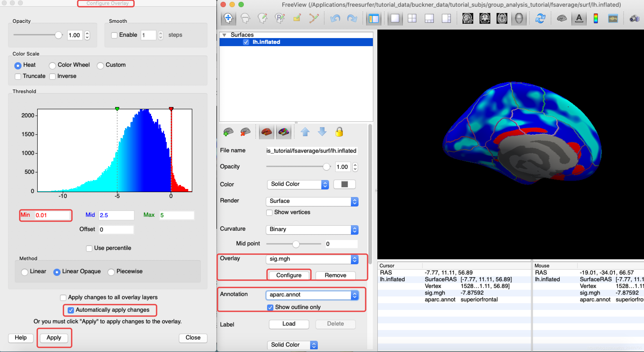Screen dimensions: 644x352
Task: Switch to sagittal view
Action: [x=467, y=18]
